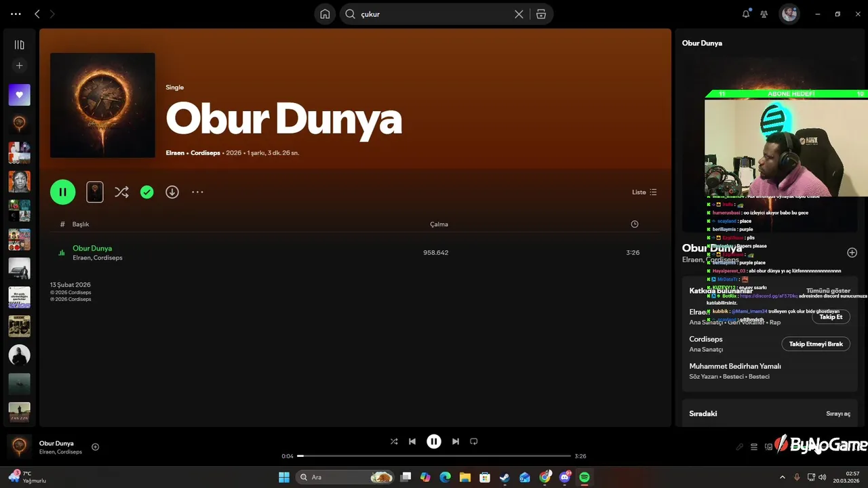Screen dimensions: 868x488
Task: Open the Friend Activity icon
Action: pyautogui.click(x=764, y=14)
